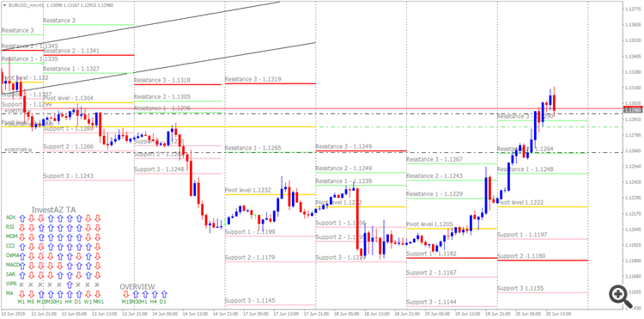Click the MACD H4 blue up arrow
The height and width of the screenshot is (319, 644).
tap(70, 266)
